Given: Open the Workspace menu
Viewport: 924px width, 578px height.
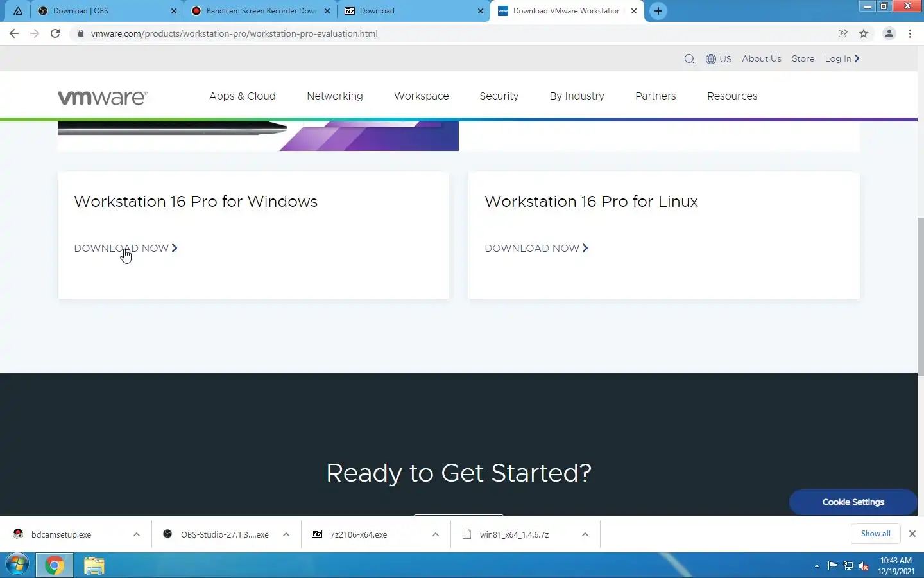Looking at the screenshot, I should (x=422, y=96).
